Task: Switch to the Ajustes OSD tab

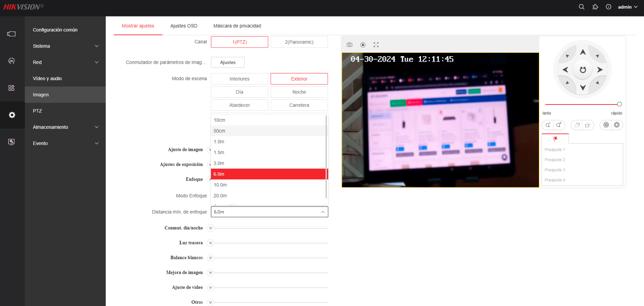Action: tap(184, 26)
